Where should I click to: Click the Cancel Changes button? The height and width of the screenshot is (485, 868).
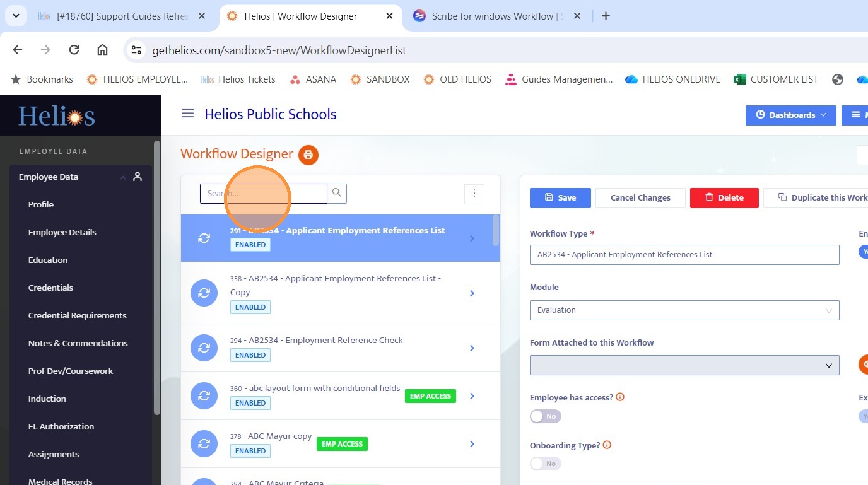pos(640,197)
